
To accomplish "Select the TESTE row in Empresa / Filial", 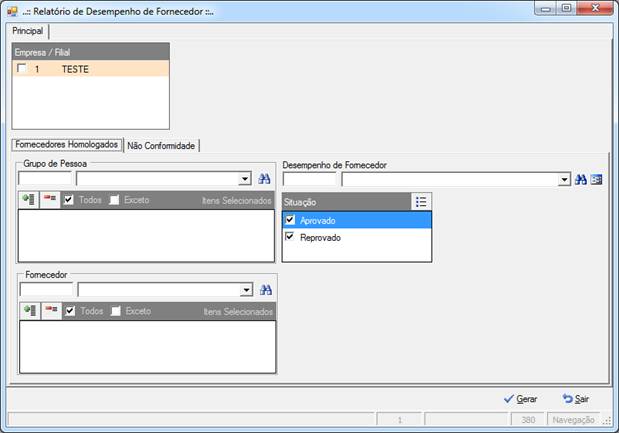I will [x=91, y=69].
